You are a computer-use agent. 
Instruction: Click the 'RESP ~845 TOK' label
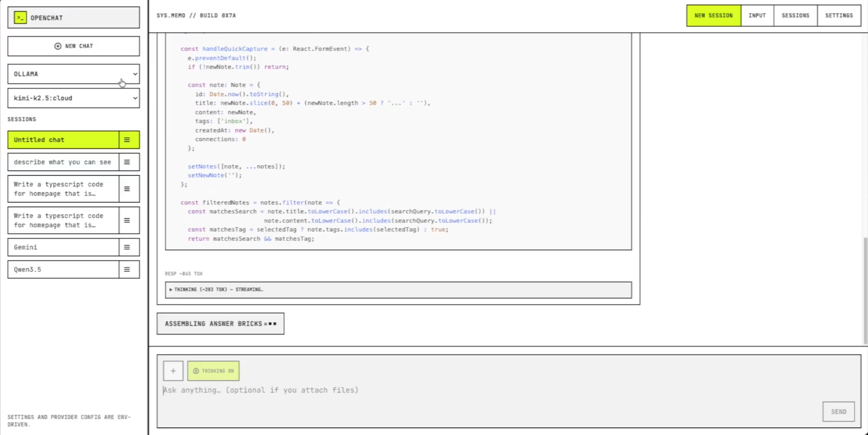(x=184, y=274)
